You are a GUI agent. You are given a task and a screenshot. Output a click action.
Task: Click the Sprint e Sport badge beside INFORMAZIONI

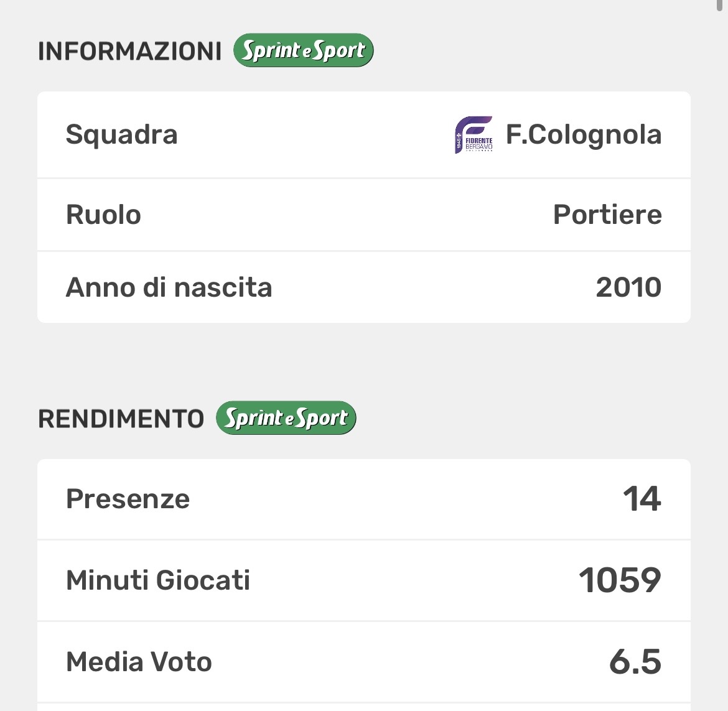303,50
